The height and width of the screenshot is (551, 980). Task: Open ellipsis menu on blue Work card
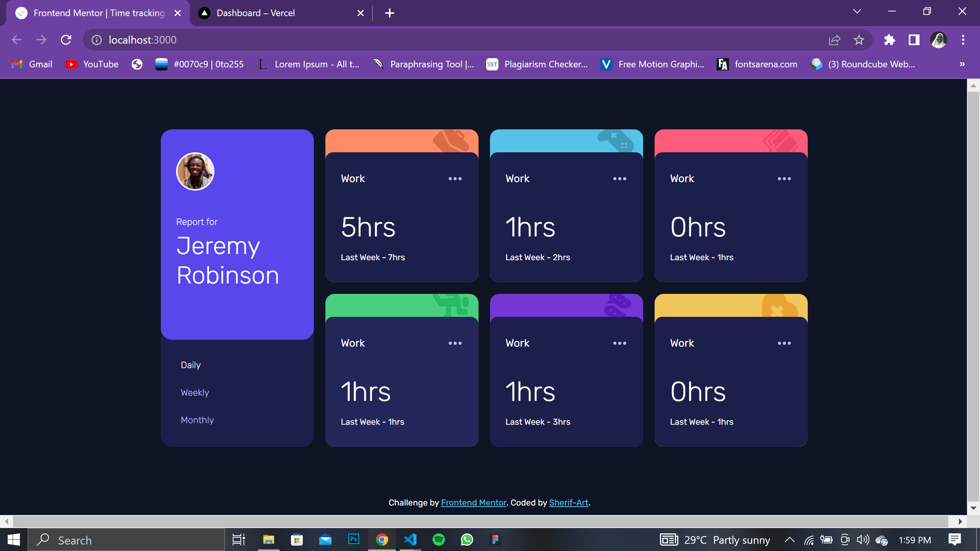coord(619,179)
